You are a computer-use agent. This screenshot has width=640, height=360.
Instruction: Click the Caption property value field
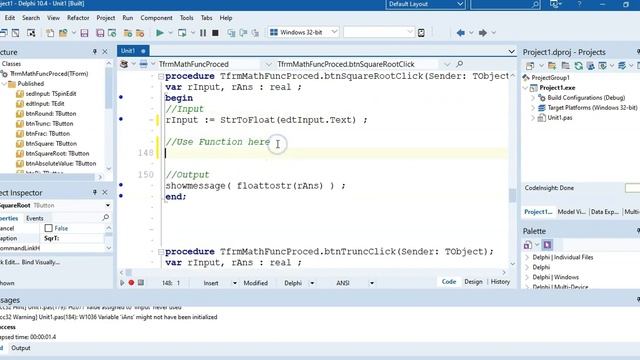point(73,238)
